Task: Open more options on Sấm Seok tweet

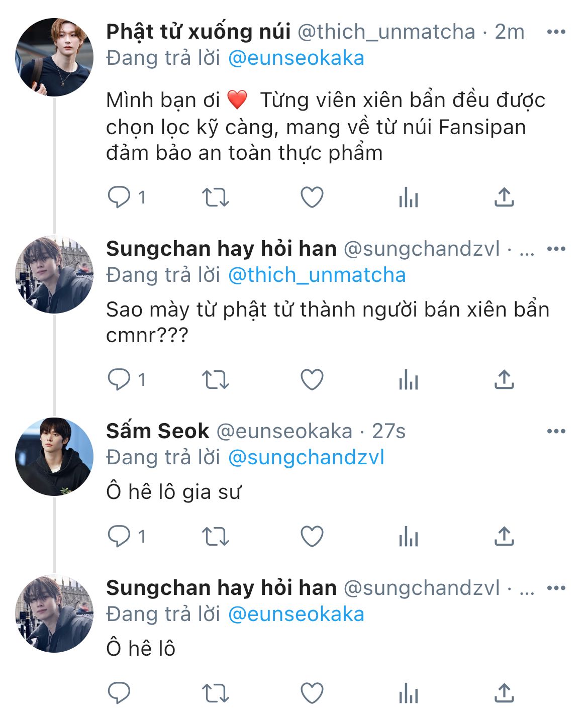Action: (x=556, y=431)
